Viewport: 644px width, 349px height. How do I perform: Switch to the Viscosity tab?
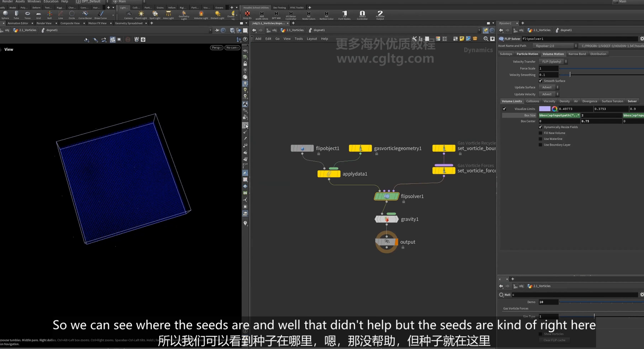click(549, 101)
